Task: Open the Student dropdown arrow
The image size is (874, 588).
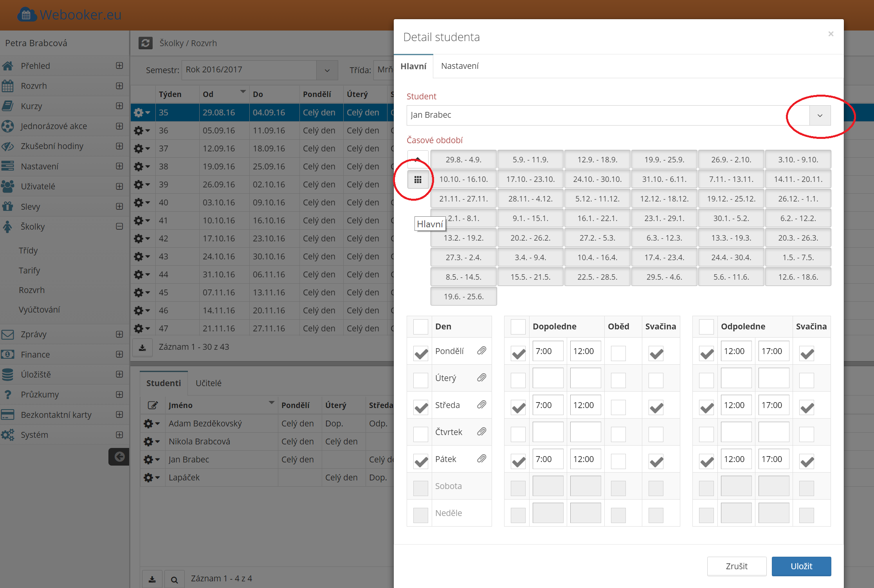Action: pyautogui.click(x=820, y=115)
